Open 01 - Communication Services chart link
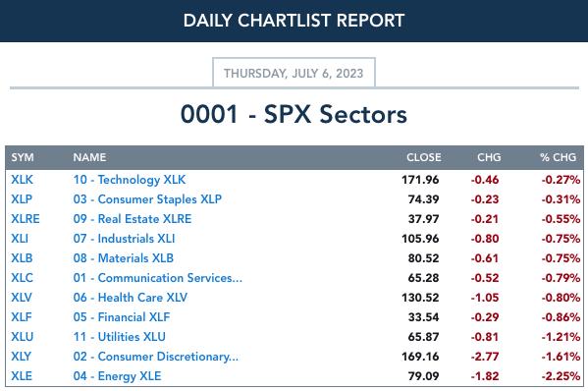The image size is (588, 391). [158, 278]
